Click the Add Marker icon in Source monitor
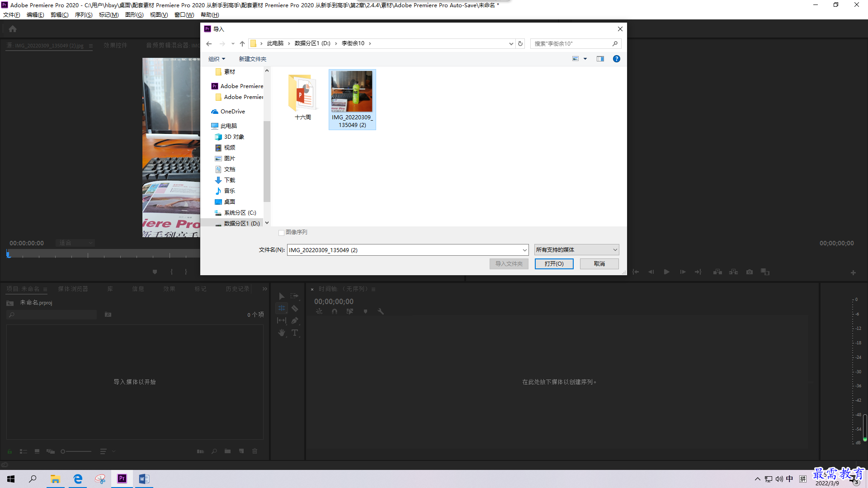 (x=155, y=272)
